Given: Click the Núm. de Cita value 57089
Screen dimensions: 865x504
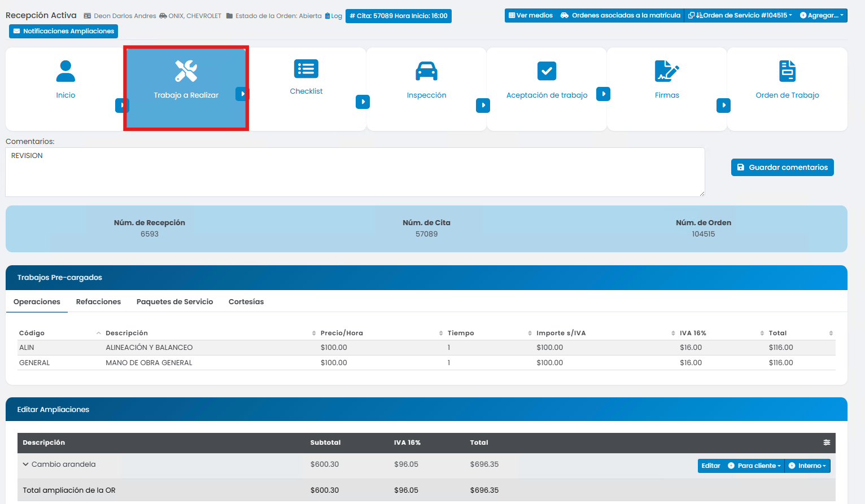Looking at the screenshot, I should [426, 234].
